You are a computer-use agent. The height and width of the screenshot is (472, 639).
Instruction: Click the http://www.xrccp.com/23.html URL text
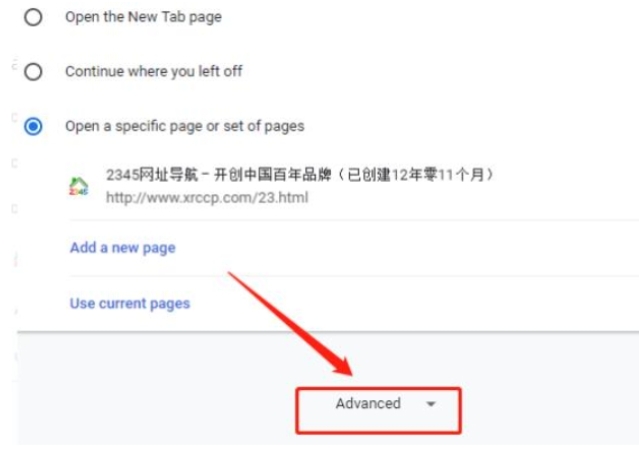click(207, 198)
